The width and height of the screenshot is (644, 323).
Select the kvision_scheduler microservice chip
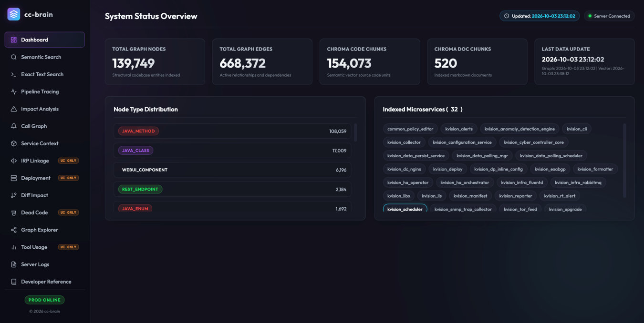405,209
